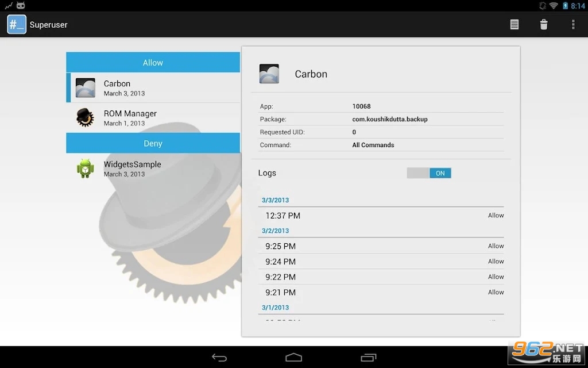588x368 pixels.
Task: Tap the App value 10068
Action: point(361,106)
